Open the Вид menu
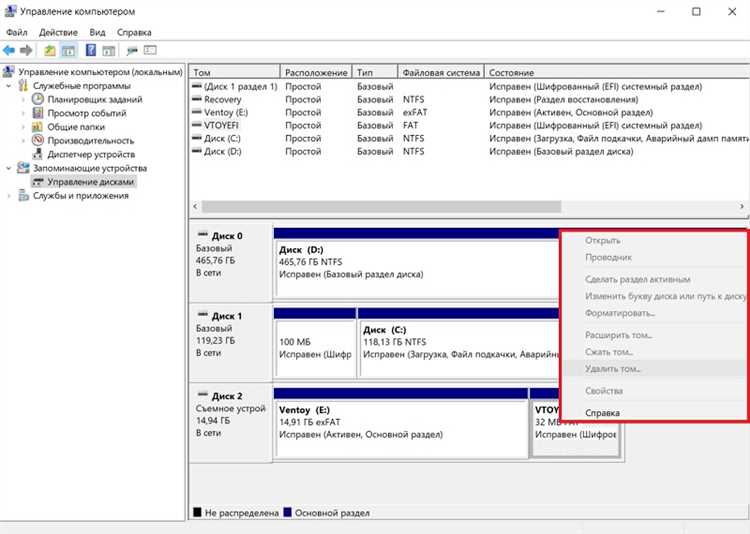Image resolution: width=750 pixels, height=534 pixels. click(97, 33)
